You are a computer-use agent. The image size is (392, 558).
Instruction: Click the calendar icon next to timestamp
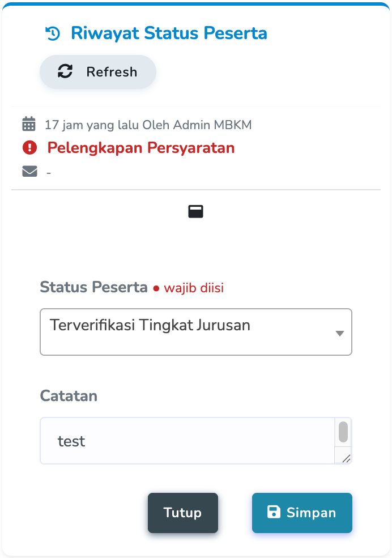(29, 124)
